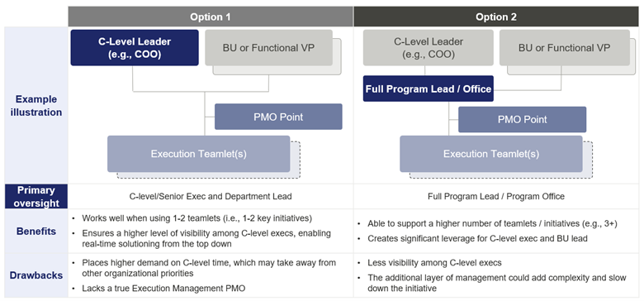Click the C-level/Senior Exec and Department Lead text
This screenshot has height=301, width=644.
point(211,197)
